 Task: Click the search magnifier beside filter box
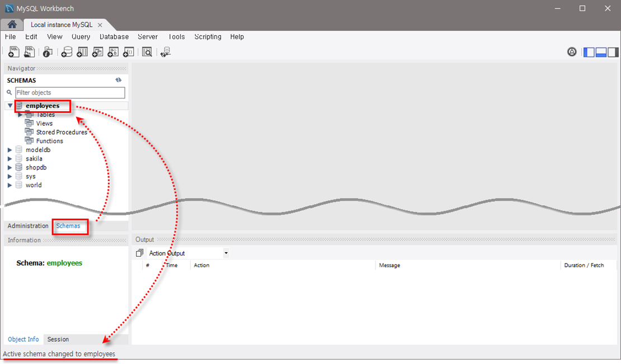click(x=9, y=93)
